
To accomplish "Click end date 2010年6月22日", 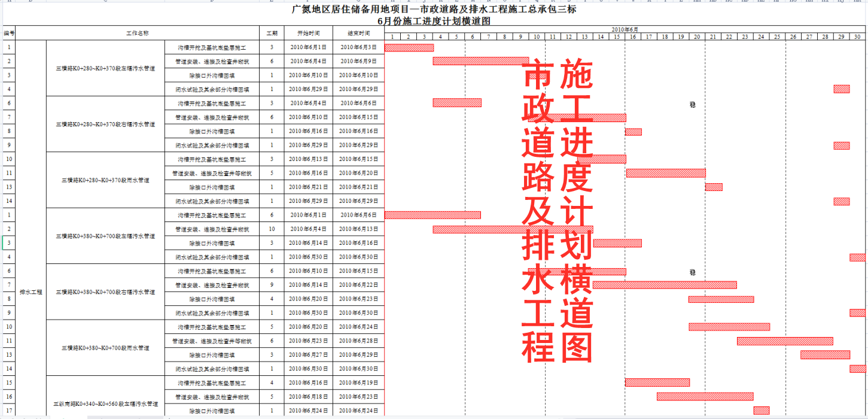I will pos(359,285).
